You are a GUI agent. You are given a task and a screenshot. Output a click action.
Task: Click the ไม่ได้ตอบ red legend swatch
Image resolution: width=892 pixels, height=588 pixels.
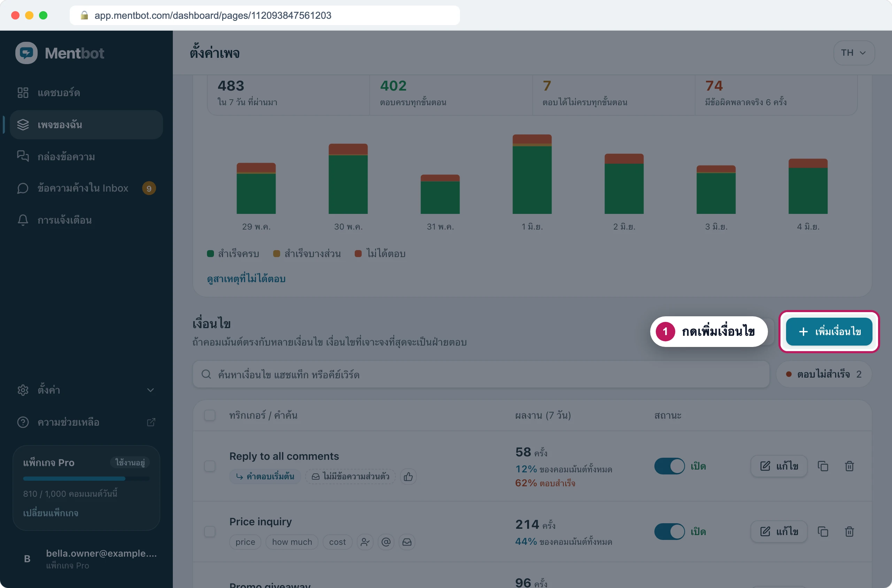(x=358, y=254)
